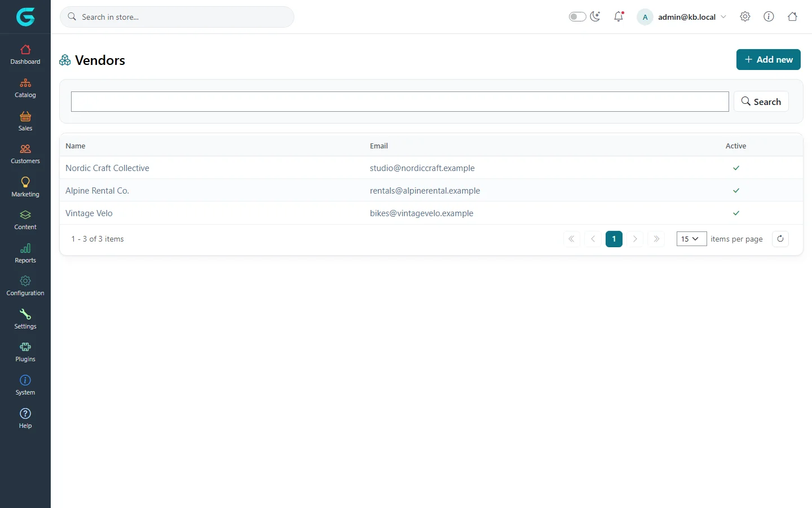Click Active checkmark for Nordic Craft Collective
The image size is (812, 508).
pos(736,168)
